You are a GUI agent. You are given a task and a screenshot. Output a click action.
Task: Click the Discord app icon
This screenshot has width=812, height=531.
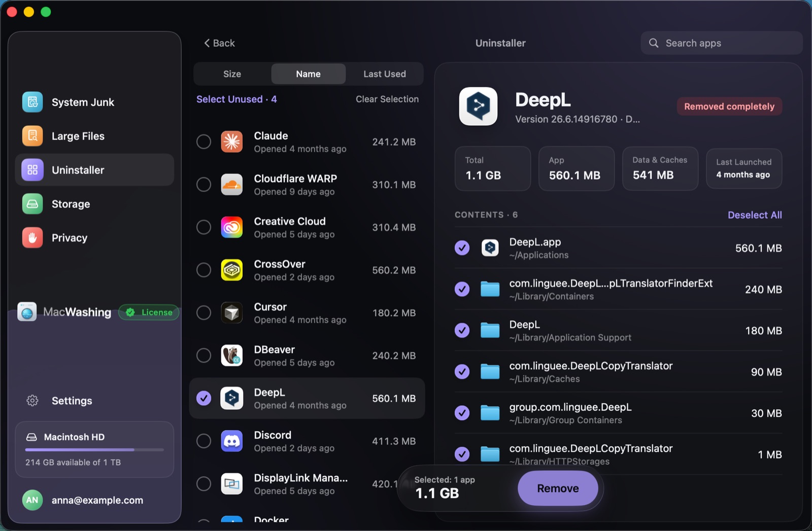[232, 441]
